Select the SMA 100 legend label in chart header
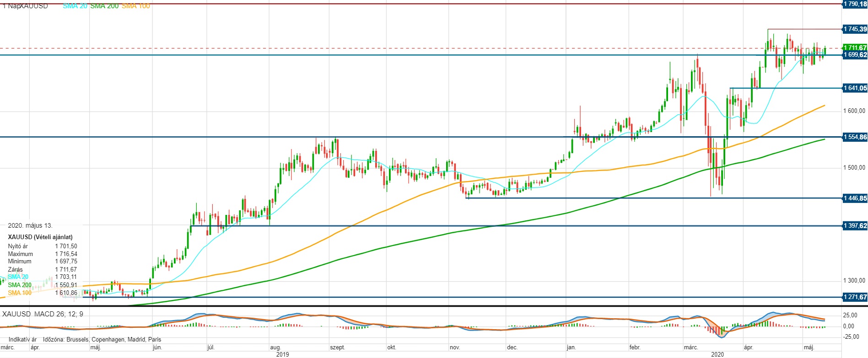This screenshot has width=868, height=358. (x=136, y=6)
